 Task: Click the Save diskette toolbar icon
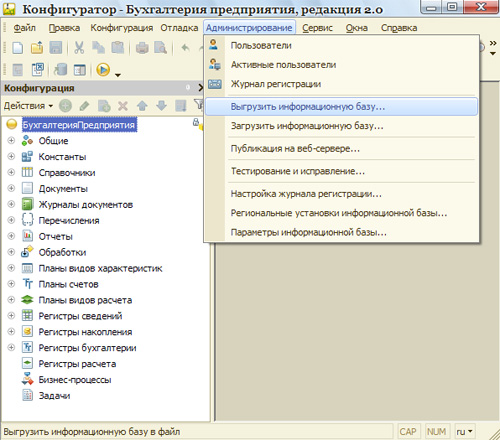pyautogui.click(x=56, y=48)
